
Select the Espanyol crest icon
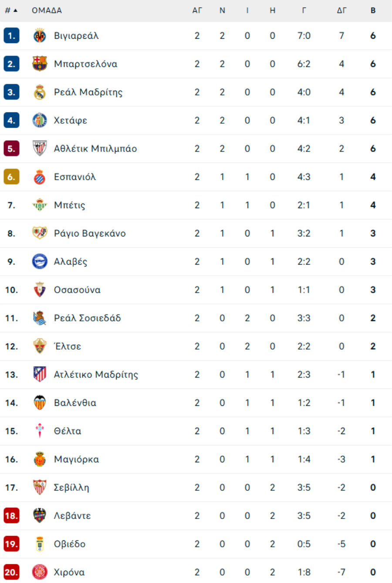pyautogui.click(x=40, y=177)
